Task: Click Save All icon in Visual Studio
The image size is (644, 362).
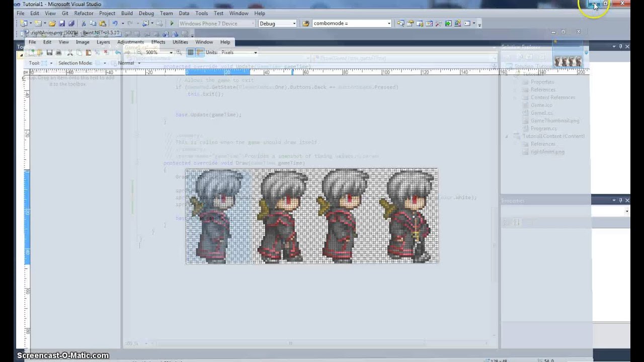Action: coord(71,24)
